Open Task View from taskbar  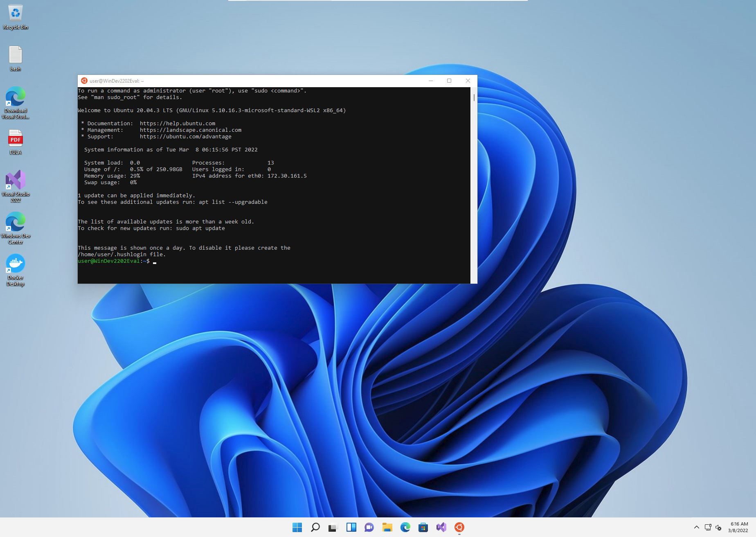click(333, 527)
